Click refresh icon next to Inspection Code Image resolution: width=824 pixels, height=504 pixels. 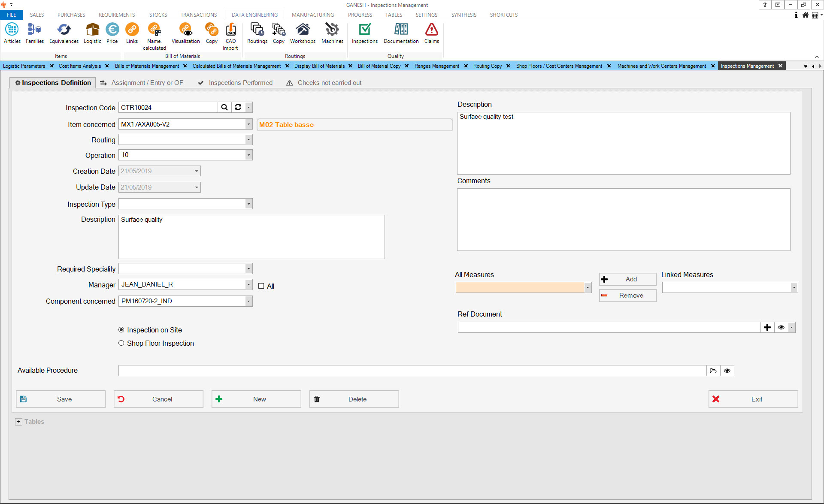point(238,107)
